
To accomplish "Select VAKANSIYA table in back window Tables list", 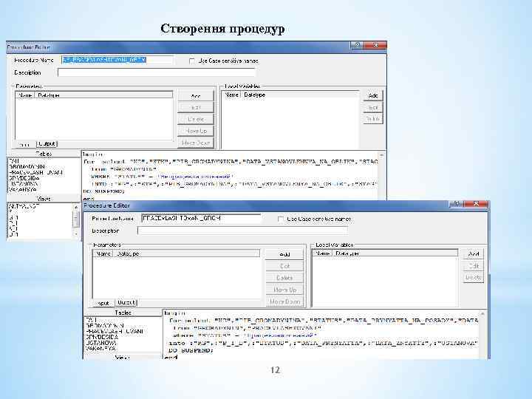I will pos(23,189).
